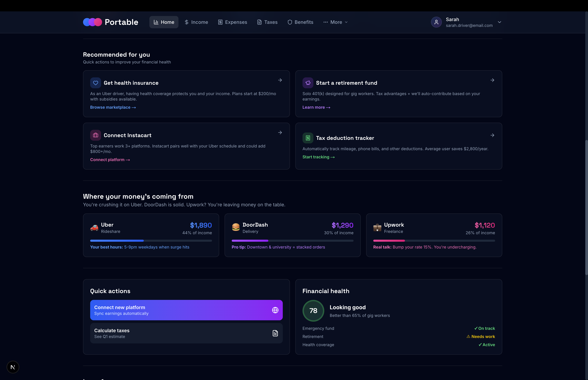Click the heart icon on health insurance card
Screen dimensions: 588x380
click(x=95, y=83)
